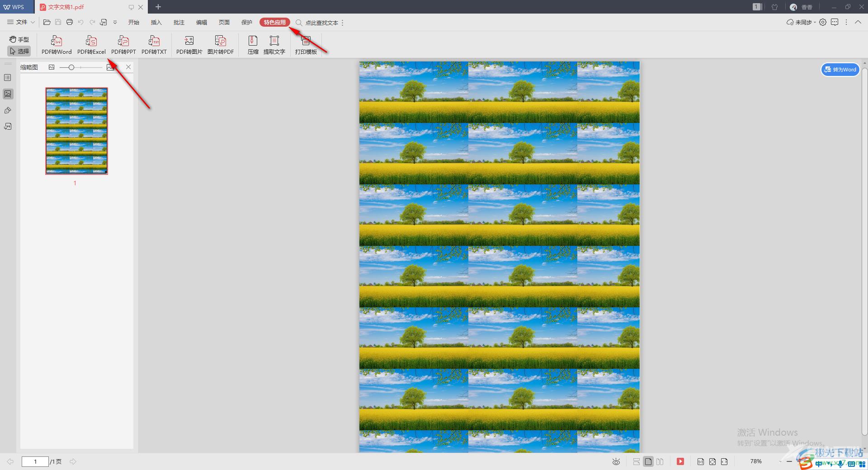
Task: Switch to continuous scrolling page view
Action: (636, 461)
